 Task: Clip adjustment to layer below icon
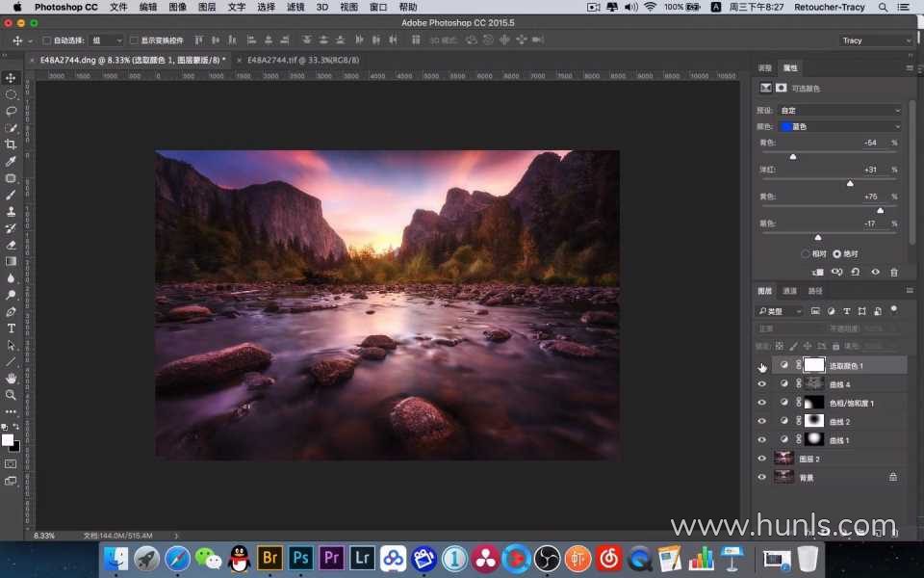(818, 272)
